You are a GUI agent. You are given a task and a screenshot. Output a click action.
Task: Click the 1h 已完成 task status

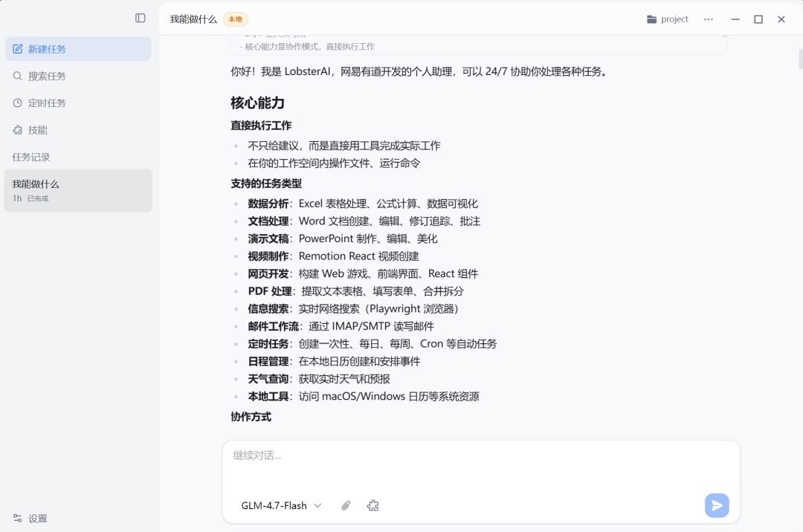coord(30,198)
